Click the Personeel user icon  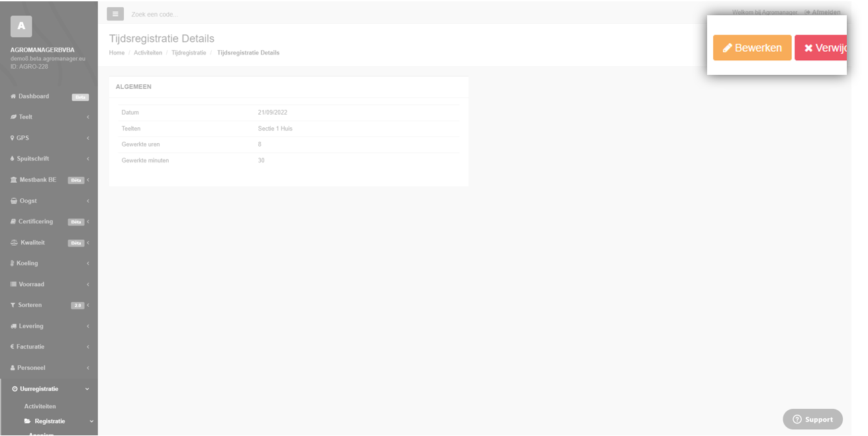[13, 368]
